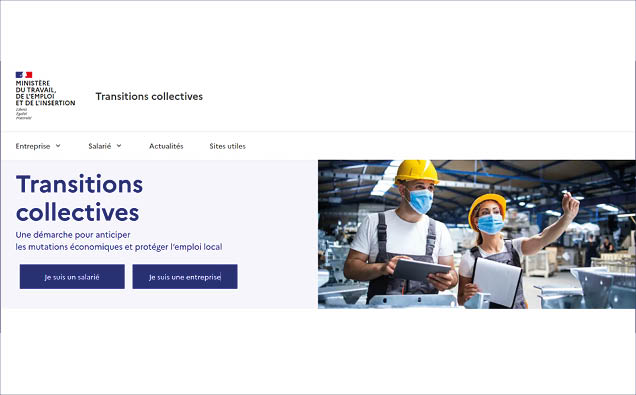Expand the Salarié menu chevron arrow
The width and height of the screenshot is (636, 395).
click(x=119, y=146)
